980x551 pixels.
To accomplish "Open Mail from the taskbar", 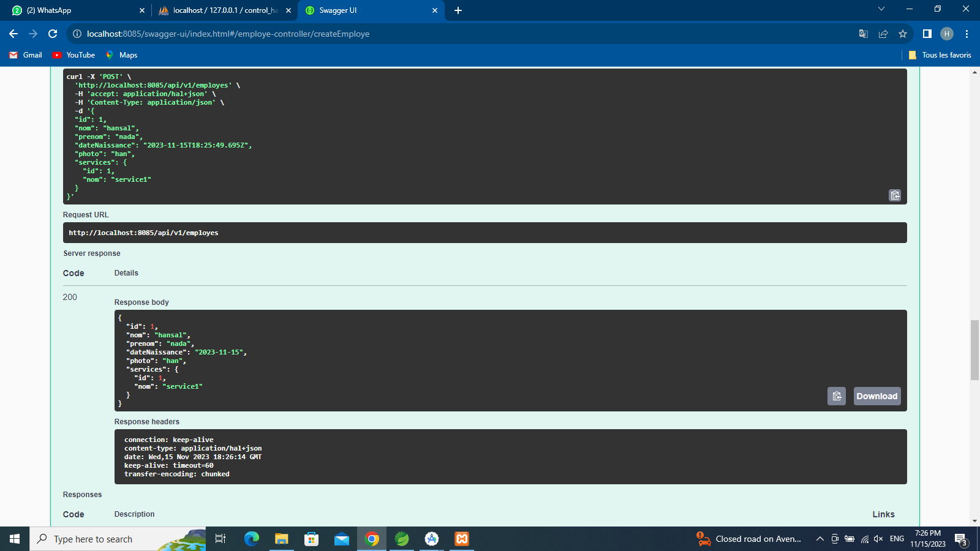I will coord(341,539).
